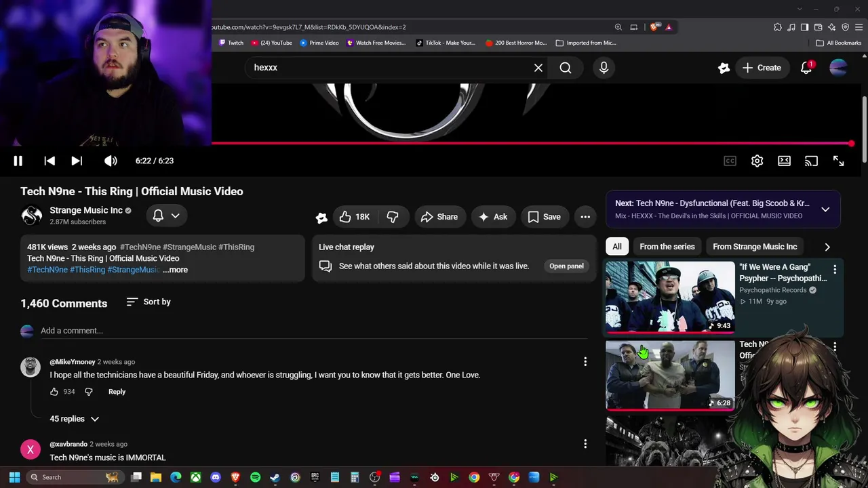Open the YouTube account avatar menu

pos(838,68)
